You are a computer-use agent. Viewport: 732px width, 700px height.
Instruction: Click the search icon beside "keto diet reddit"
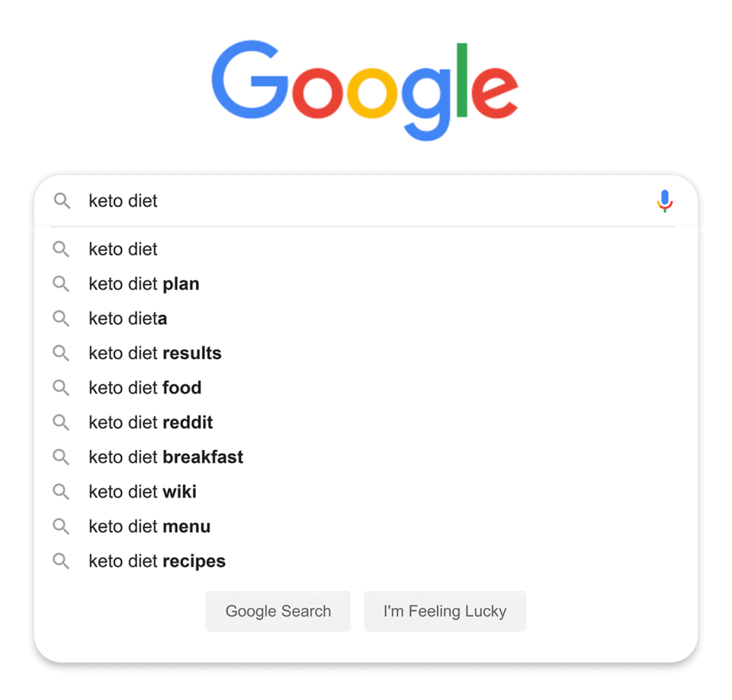61,422
